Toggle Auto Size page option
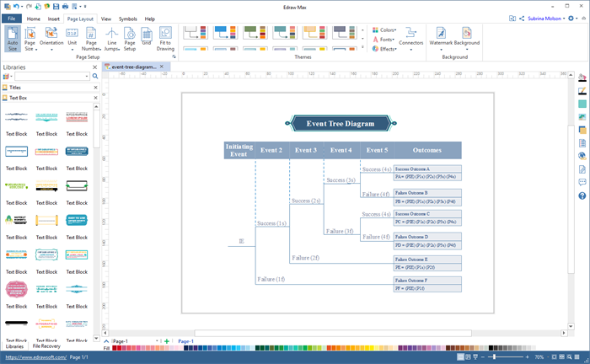Screen dimensions: 590x364 [13, 39]
